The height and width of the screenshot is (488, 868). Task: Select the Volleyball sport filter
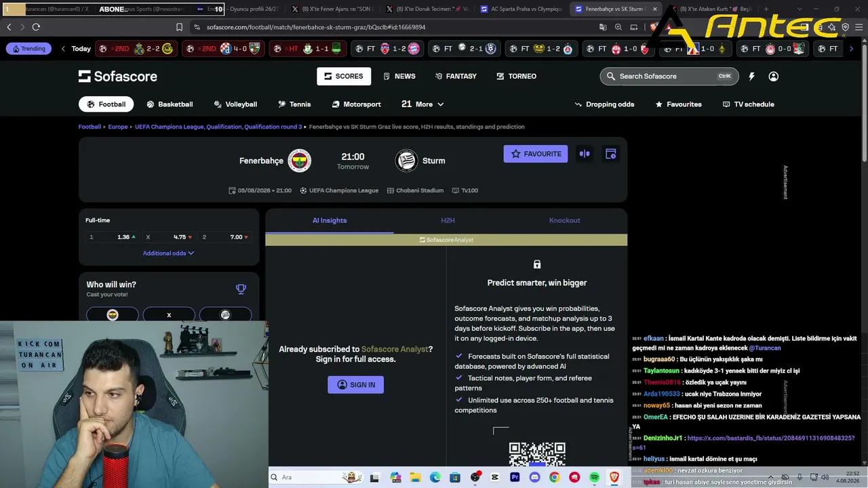click(x=235, y=104)
